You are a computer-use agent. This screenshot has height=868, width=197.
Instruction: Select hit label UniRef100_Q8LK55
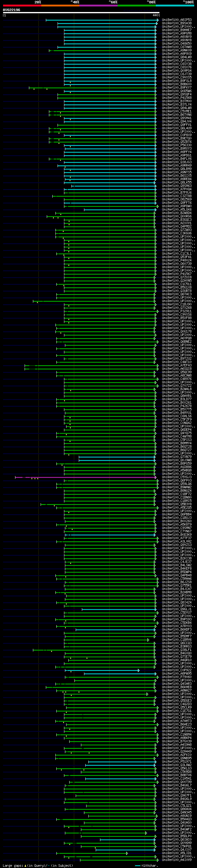(x=177, y=183)
